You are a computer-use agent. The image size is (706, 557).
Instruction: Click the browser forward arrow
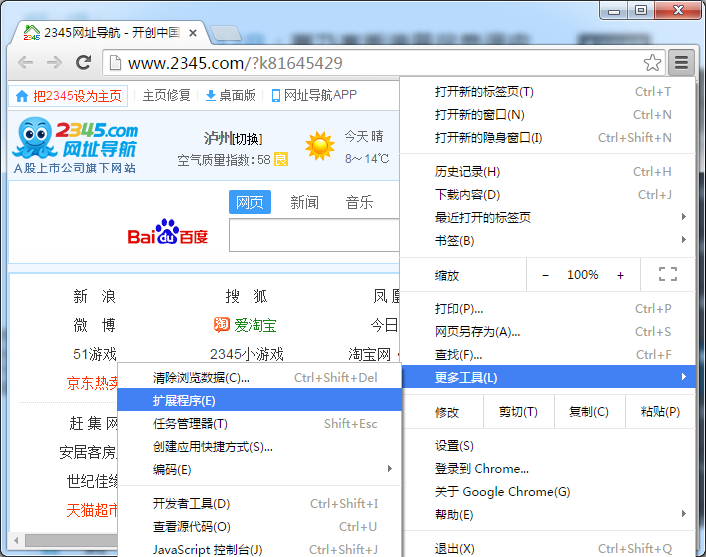pyautogui.click(x=54, y=63)
